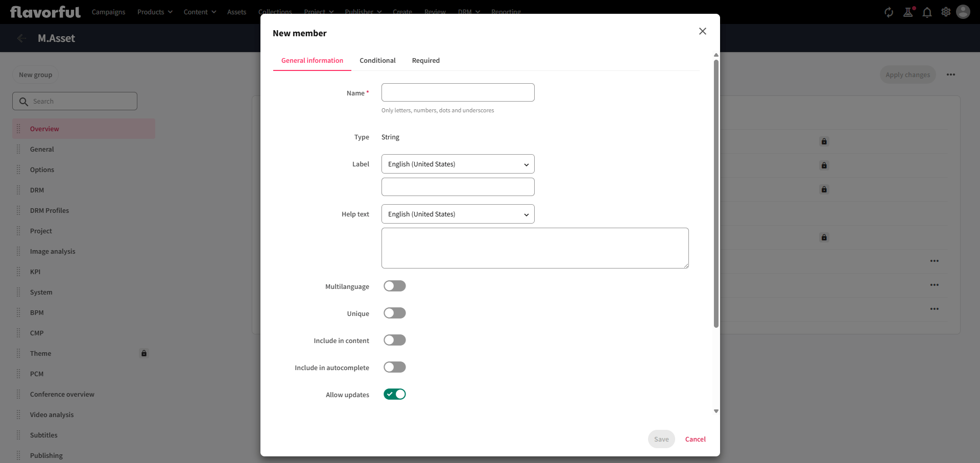Switch to the Required tab
The height and width of the screenshot is (463, 980).
(425, 60)
